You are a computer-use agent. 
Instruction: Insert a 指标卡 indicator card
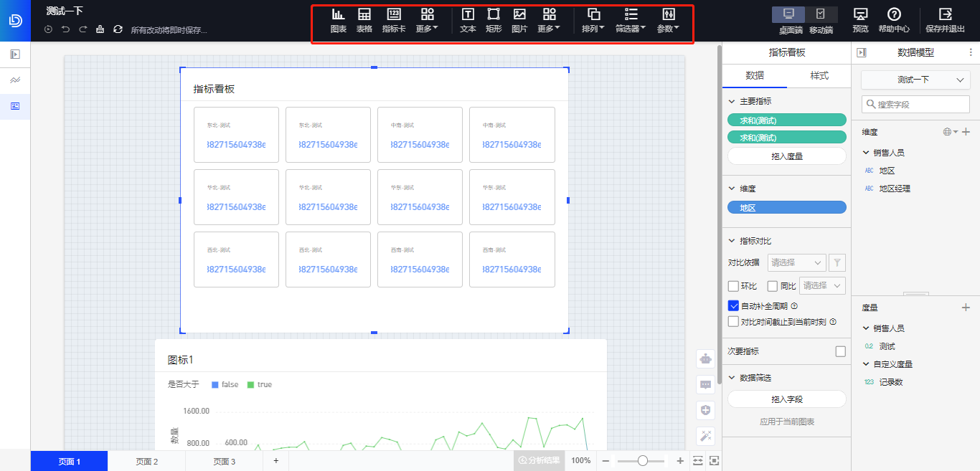point(393,20)
